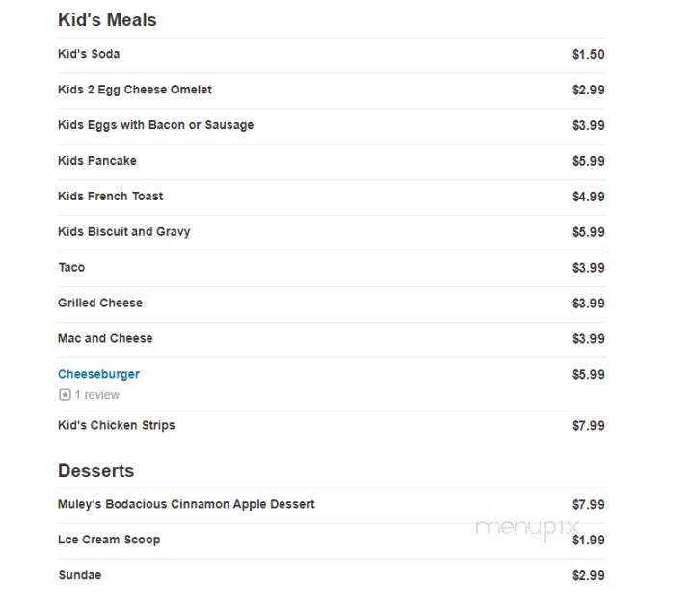Click the Sundae dessert entry
The height and width of the screenshot is (607, 700).
pyautogui.click(x=80, y=575)
